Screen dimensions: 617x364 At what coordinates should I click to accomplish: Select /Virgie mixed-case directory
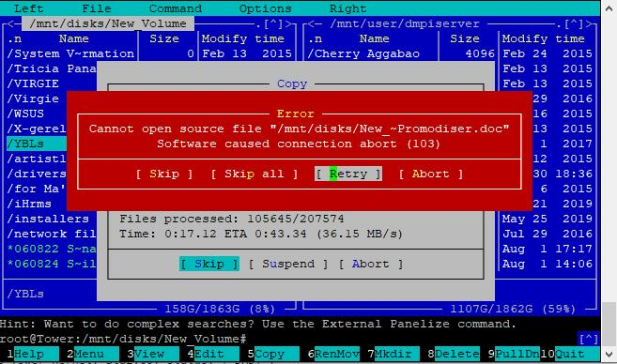(x=33, y=99)
